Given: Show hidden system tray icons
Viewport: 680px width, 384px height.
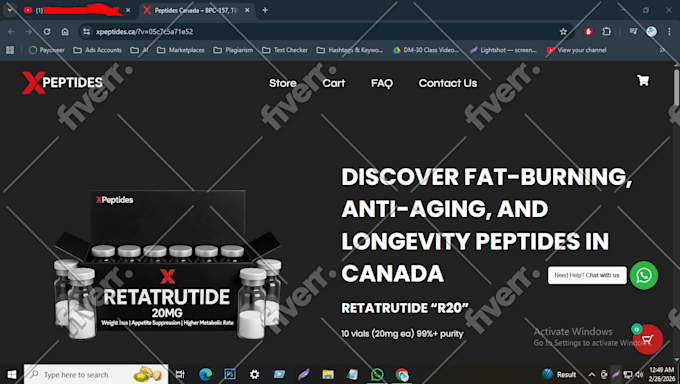Looking at the screenshot, I should 592,374.
